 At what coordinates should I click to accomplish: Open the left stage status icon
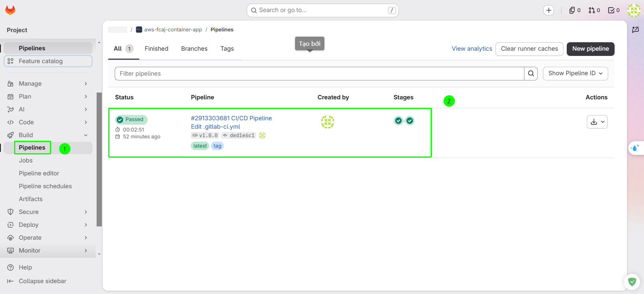coord(398,121)
